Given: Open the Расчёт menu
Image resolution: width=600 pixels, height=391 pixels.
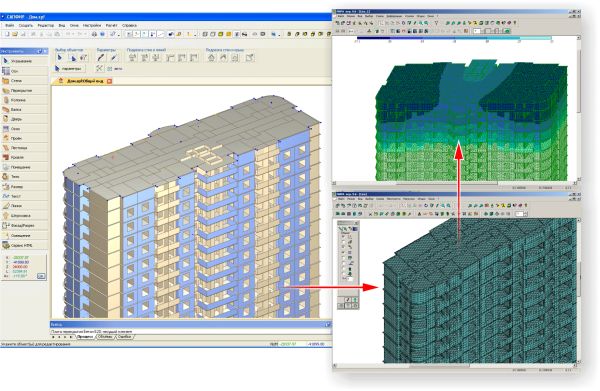Looking at the screenshot, I should click(x=111, y=25).
